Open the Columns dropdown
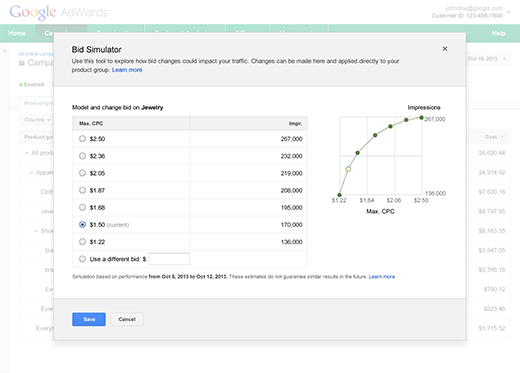Screen dimensions: 520x373 click(37, 120)
